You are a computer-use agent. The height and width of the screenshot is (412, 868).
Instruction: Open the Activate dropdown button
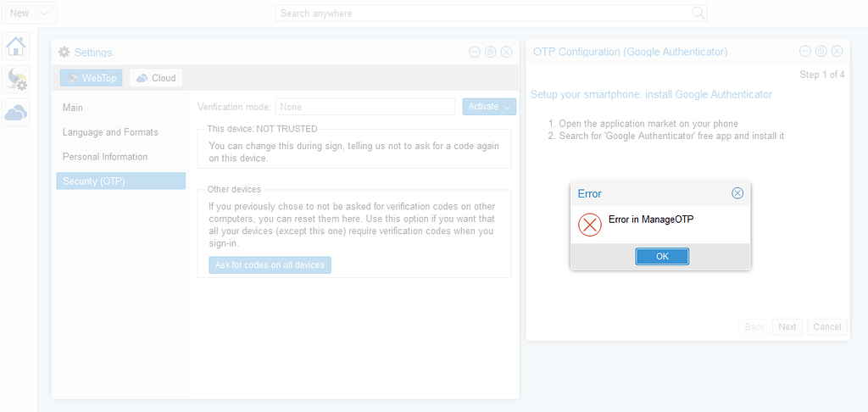pyautogui.click(x=489, y=107)
